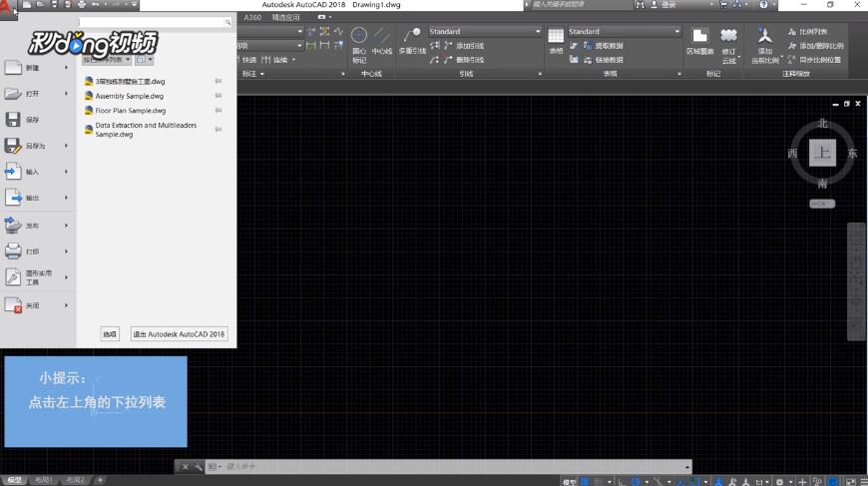
Task: Open the recent documents sort-order dropdown
Action: [107, 59]
